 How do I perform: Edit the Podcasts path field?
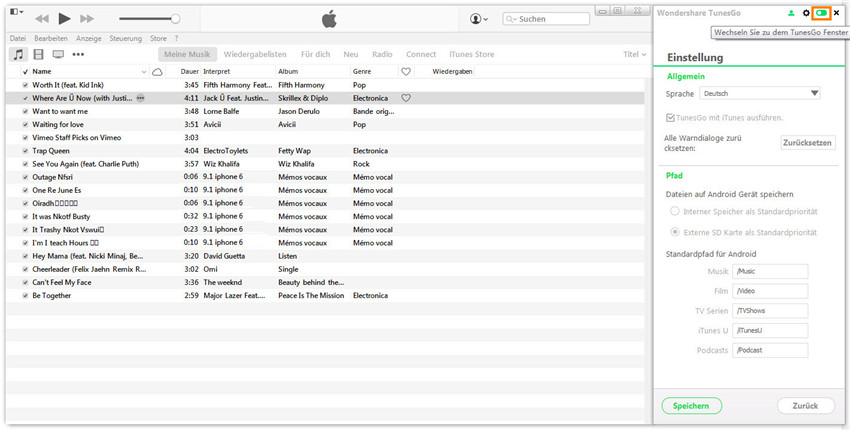pos(770,350)
